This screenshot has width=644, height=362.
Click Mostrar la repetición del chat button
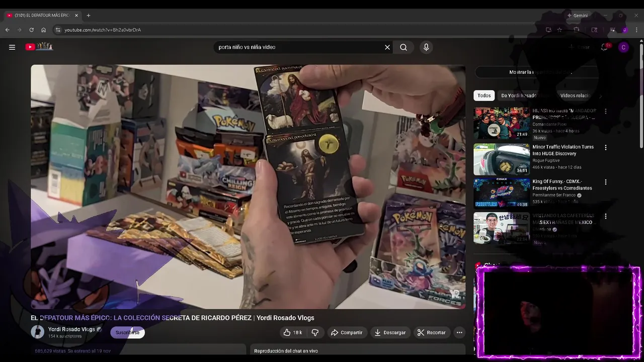pyautogui.click(x=541, y=72)
